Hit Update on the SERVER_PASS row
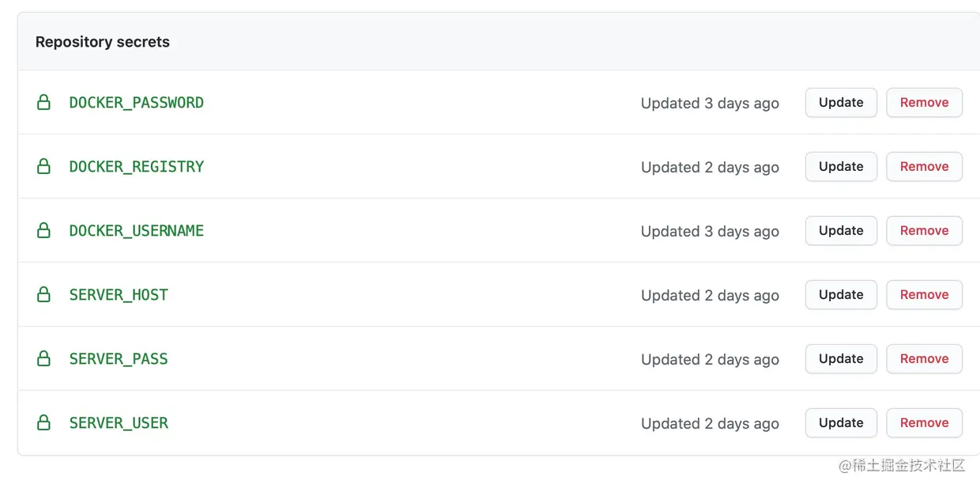Image resolution: width=980 pixels, height=488 pixels. point(841,359)
